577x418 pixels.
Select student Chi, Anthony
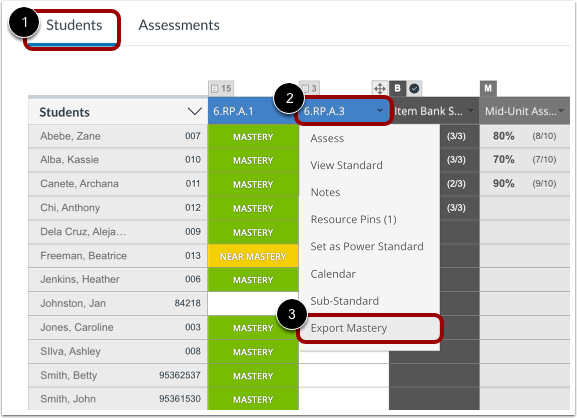click(x=70, y=208)
